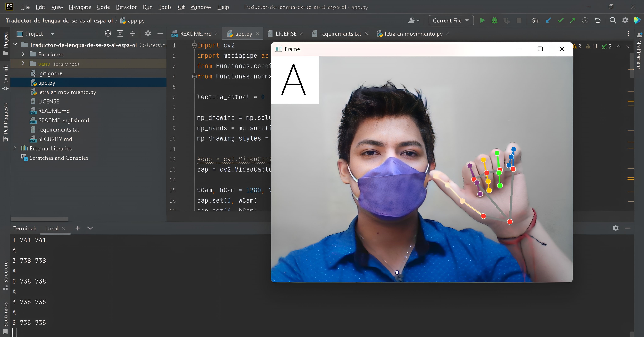This screenshot has height=337, width=644.
Task: Open IDE settings gear in toolbar
Action: pyautogui.click(x=625, y=20)
